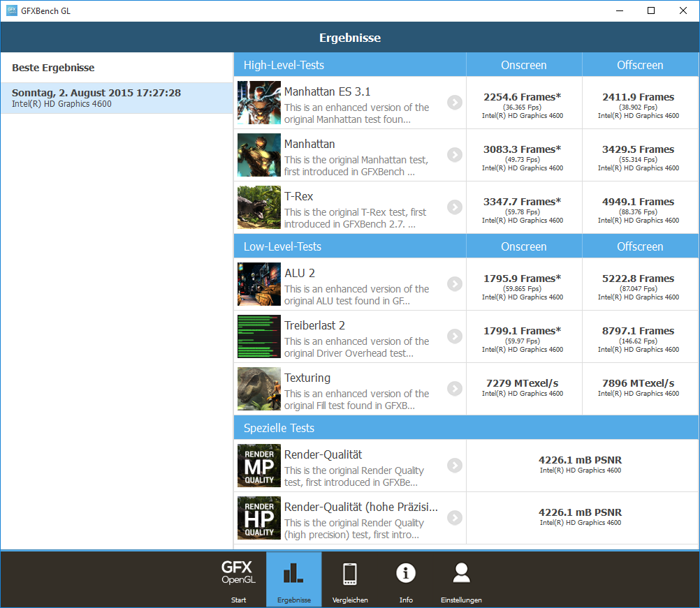Click the Texturing test thumbnail
Screen dimensions: 700x608
259,389
